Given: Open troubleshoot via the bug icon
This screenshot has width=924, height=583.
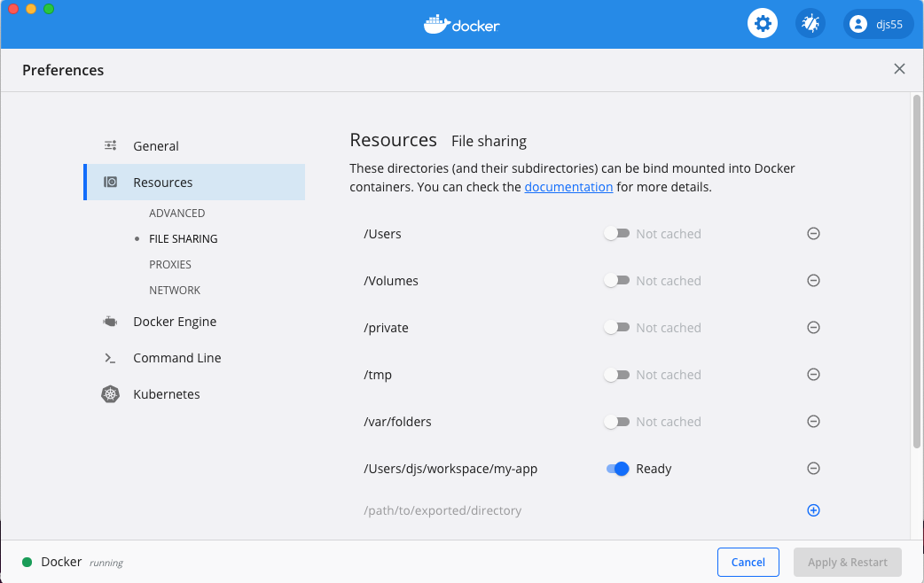Looking at the screenshot, I should coord(810,24).
